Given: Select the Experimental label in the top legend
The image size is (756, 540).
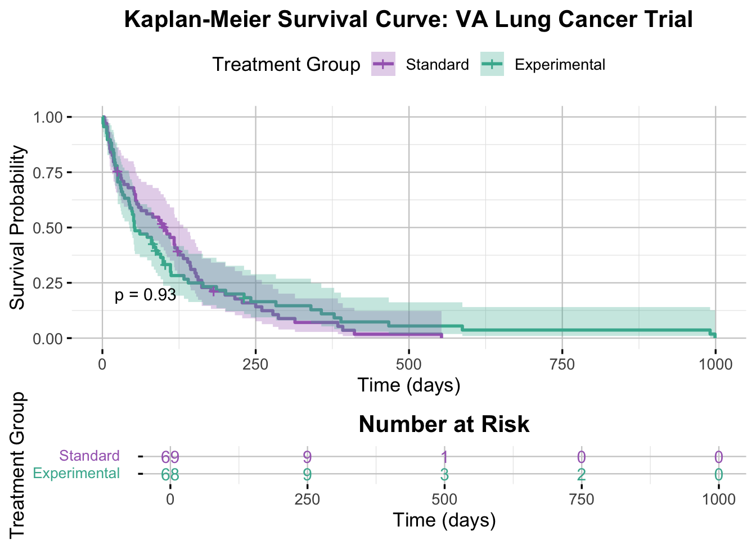Looking at the screenshot, I should point(560,65).
